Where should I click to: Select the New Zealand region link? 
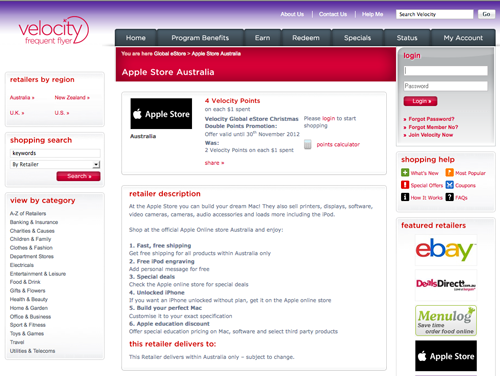pyautogui.click(x=72, y=97)
